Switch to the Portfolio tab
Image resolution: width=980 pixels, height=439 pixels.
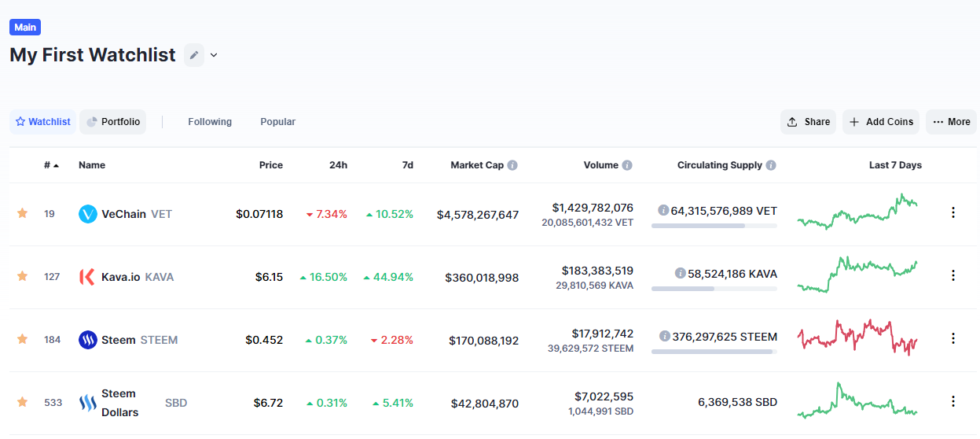[113, 122]
